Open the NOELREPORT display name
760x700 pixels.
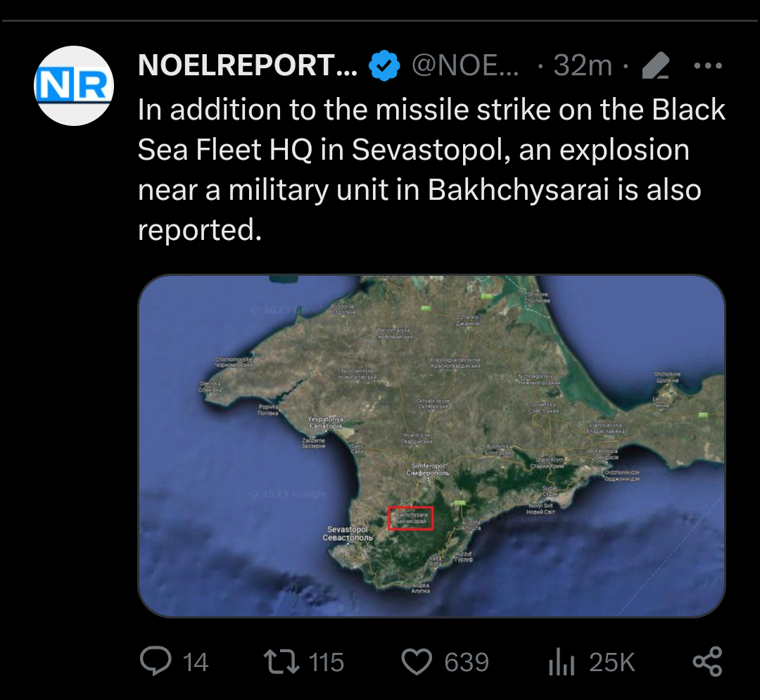pos(248,66)
